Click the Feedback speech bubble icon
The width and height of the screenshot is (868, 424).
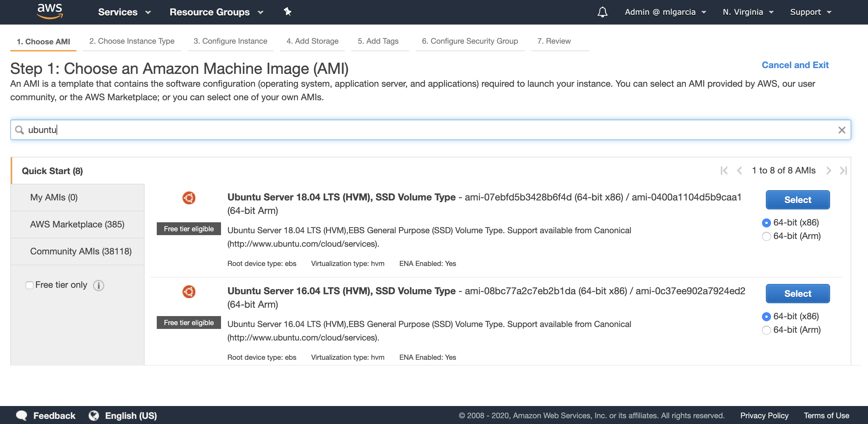click(22, 415)
